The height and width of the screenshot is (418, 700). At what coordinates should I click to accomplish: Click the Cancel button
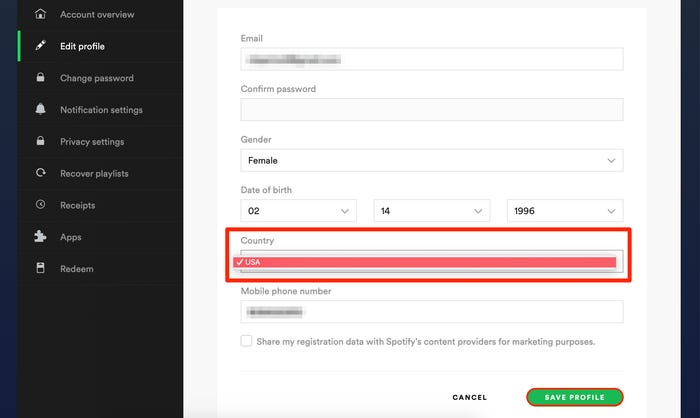pyautogui.click(x=470, y=397)
